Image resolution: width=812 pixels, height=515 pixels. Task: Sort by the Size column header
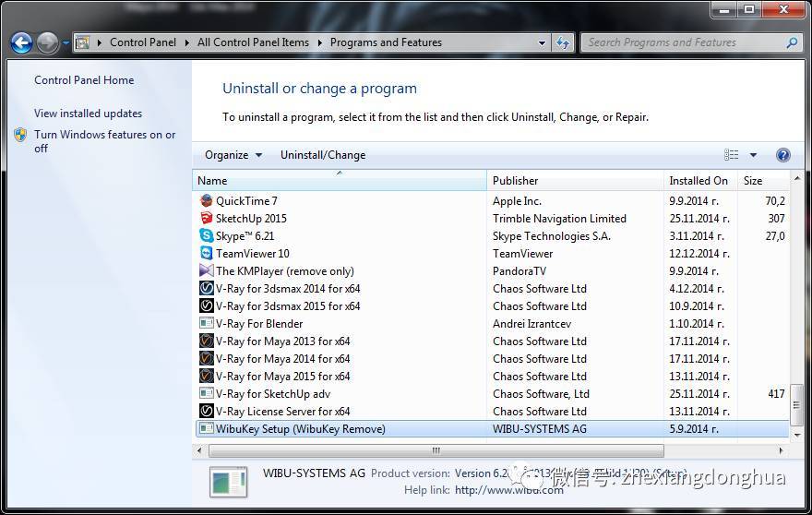point(764,180)
